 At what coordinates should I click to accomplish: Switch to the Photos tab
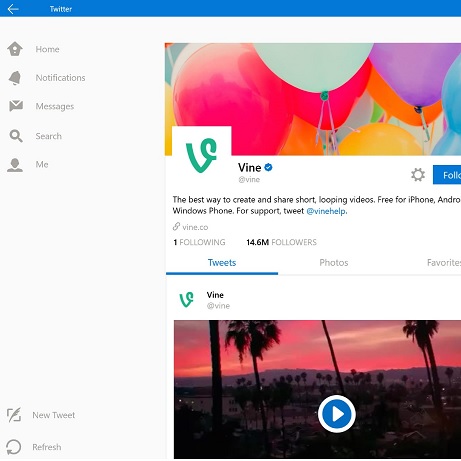click(x=334, y=263)
